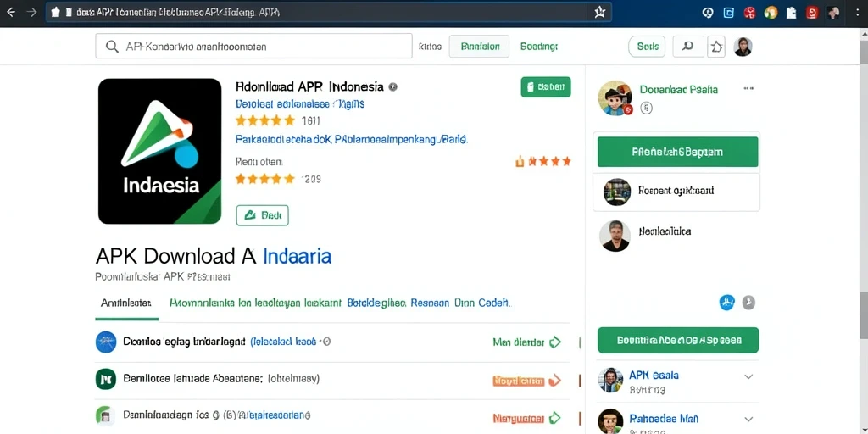The height and width of the screenshot is (434, 868).
Task: Click the second five-star rating under Rernnotern
Action: click(x=265, y=179)
